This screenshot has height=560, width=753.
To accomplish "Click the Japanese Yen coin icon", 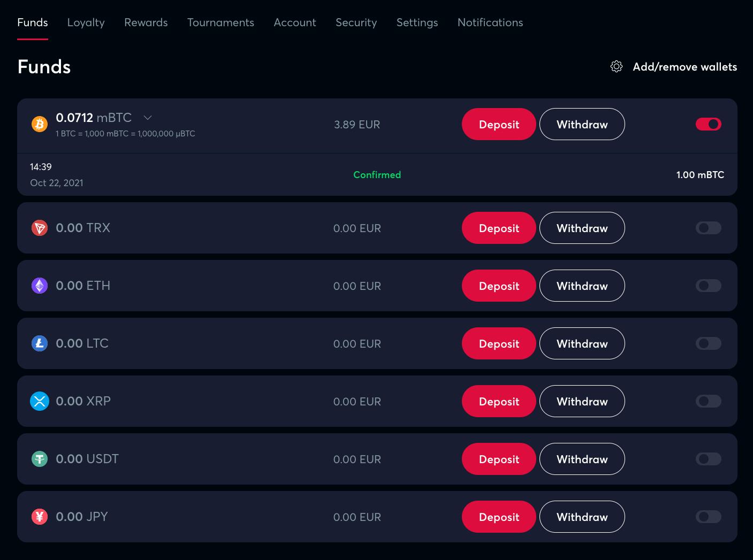I will [40, 517].
